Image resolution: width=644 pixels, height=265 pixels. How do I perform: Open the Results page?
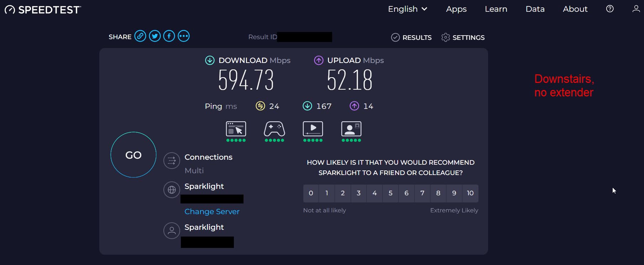411,37
